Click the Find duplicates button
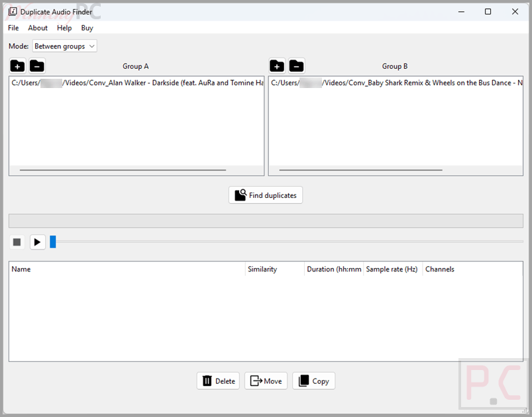Viewport: 532px width, 417px height. click(x=266, y=195)
